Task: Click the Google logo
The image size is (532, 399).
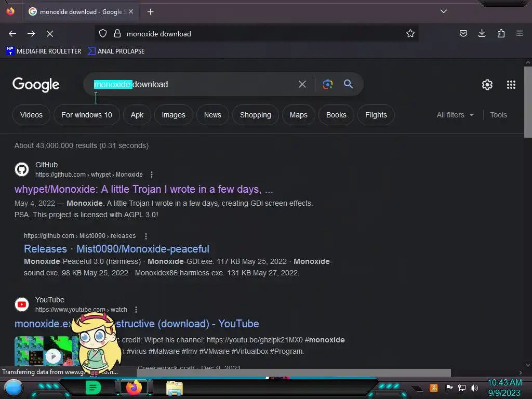Action: tap(36, 85)
